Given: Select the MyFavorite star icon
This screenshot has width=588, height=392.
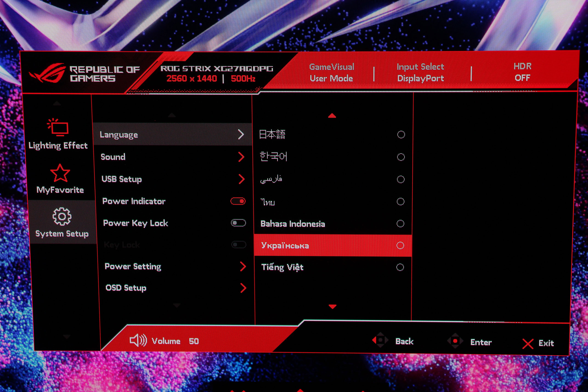Looking at the screenshot, I should [x=60, y=173].
